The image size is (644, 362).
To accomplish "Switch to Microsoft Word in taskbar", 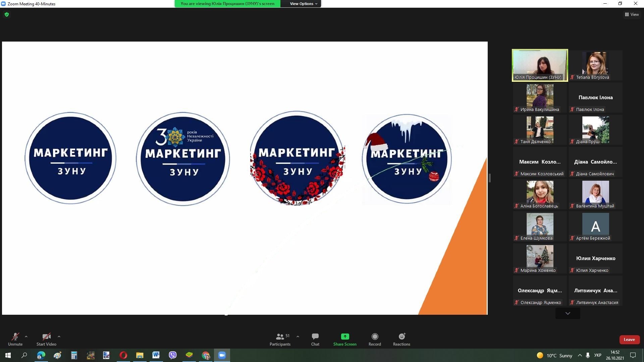I will coord(156,355).
